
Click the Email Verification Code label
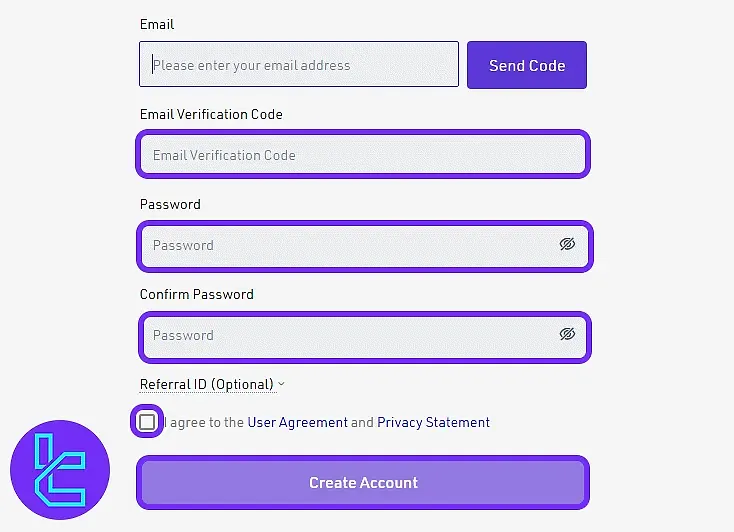[x=211, y=114]
